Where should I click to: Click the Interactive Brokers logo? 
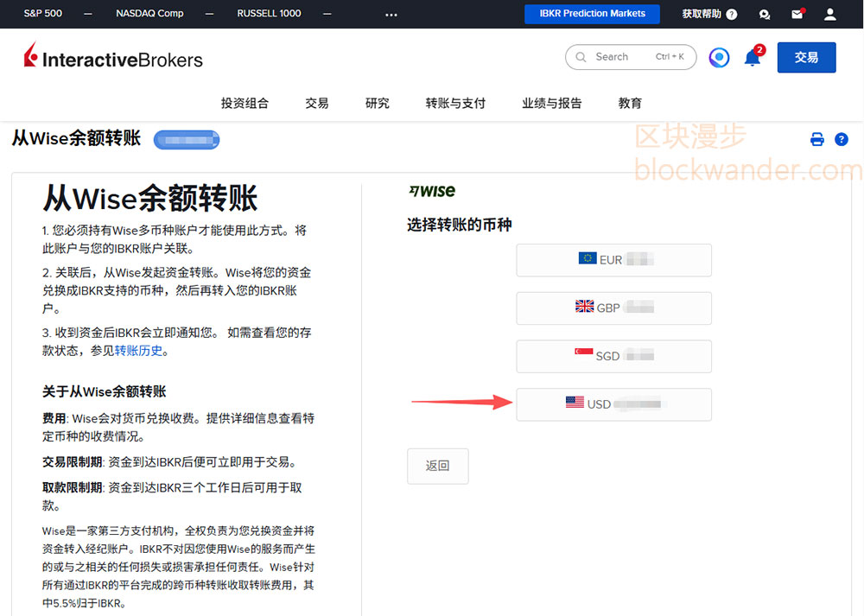[113, 56]
